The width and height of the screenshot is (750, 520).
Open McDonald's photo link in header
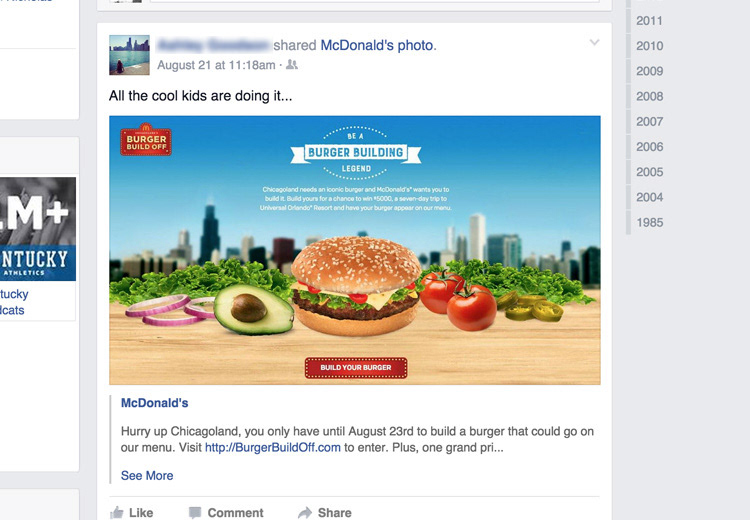coord(378,45)
